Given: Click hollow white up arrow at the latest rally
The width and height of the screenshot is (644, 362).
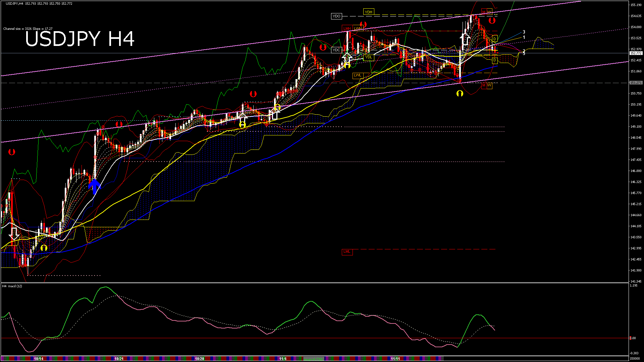Looking at the screenshot, I should 465,39.
